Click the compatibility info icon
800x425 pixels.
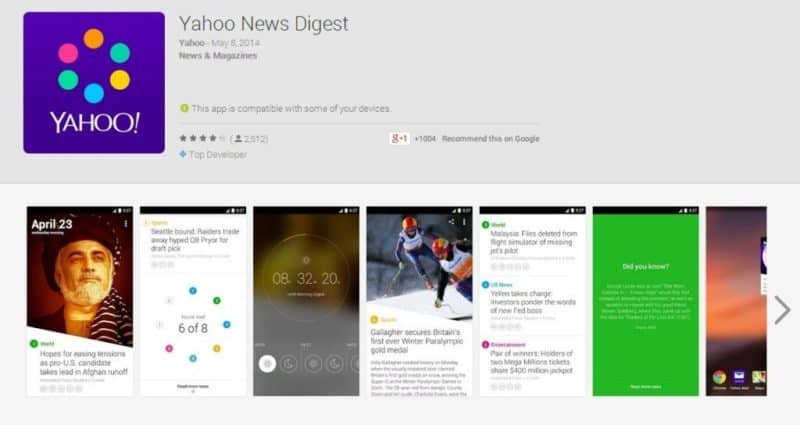coord(184,108)
